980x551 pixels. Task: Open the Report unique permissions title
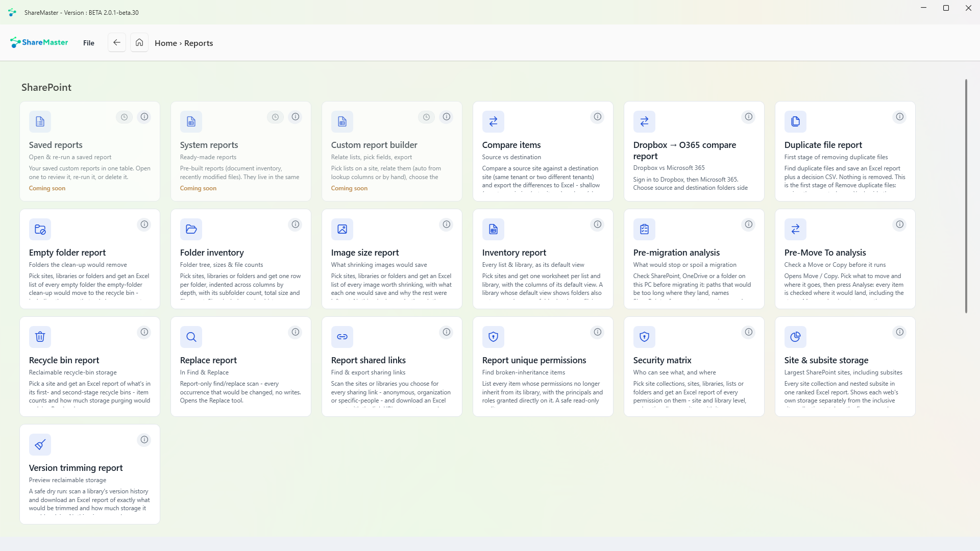tap(534, 360)
